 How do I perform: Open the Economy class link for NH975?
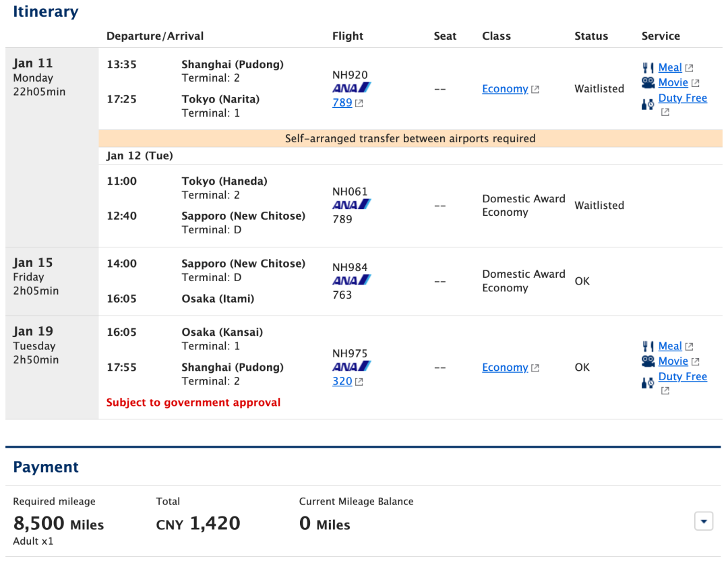click(505, 367)
